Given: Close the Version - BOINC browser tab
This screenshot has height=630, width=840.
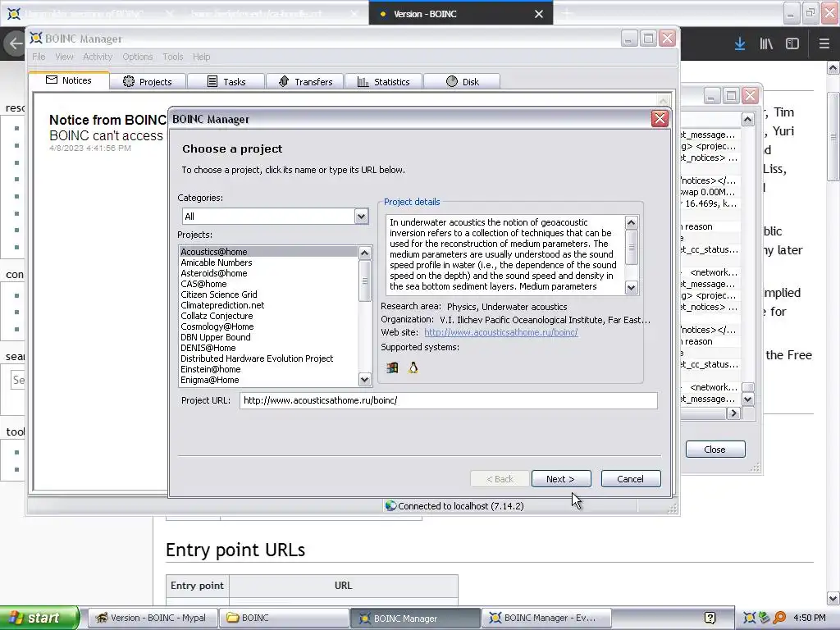Looking at the screenshot, I should tap(539, 14).
